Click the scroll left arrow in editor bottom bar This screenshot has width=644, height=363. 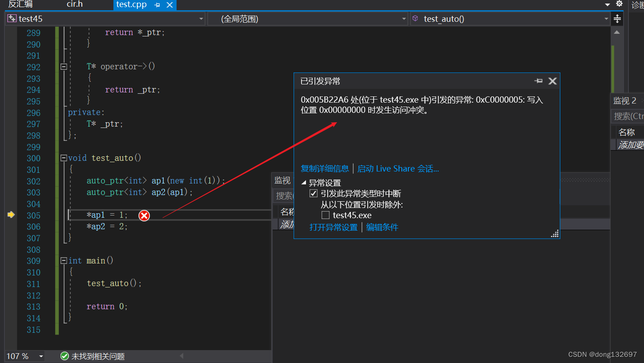click(x=181, y=356)
